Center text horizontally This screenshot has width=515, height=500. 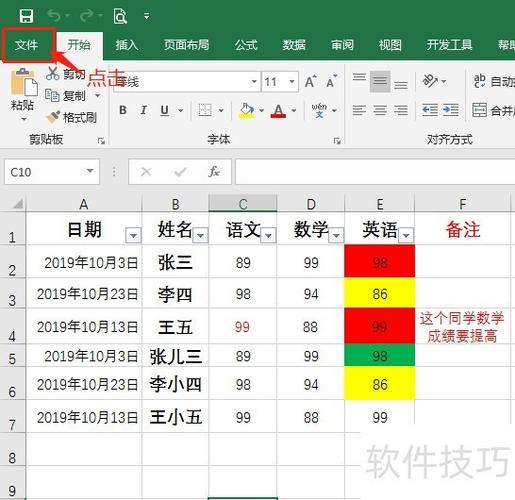[x=380, y=110]
